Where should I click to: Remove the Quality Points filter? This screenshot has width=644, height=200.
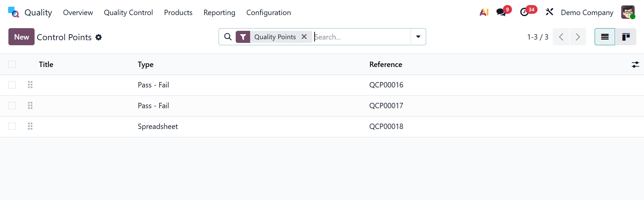(304, 37)
